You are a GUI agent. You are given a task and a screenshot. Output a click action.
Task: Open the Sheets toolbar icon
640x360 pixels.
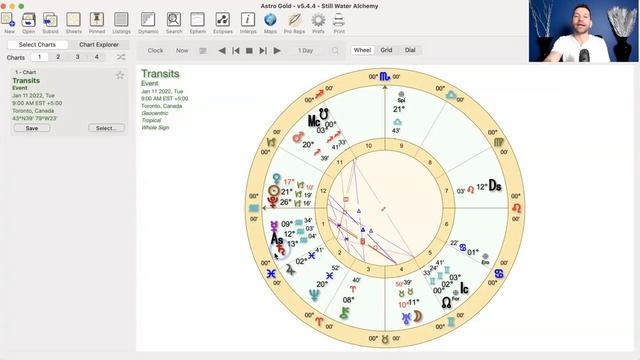(73, 20)
